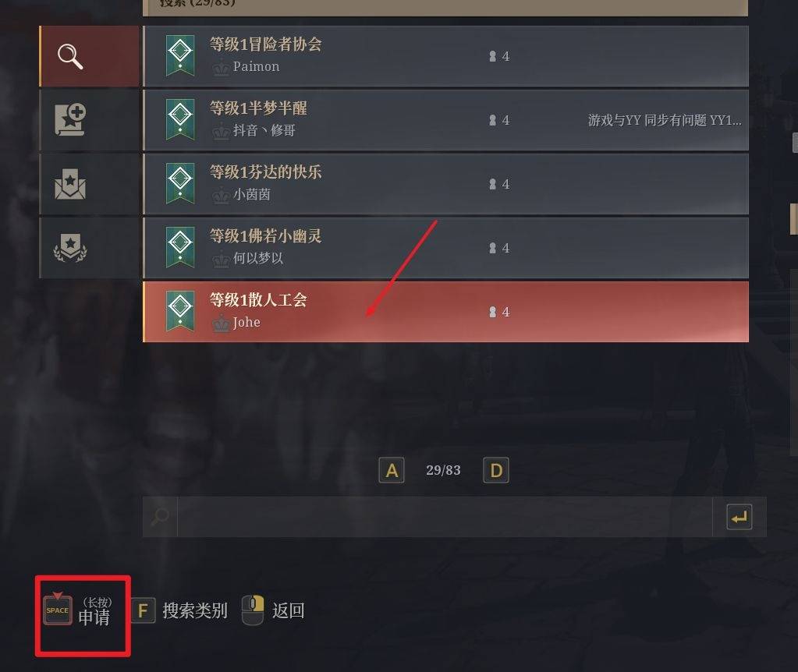
Task: Select the 等级1冒险者协会 guild row
Action: click(446, 56)
